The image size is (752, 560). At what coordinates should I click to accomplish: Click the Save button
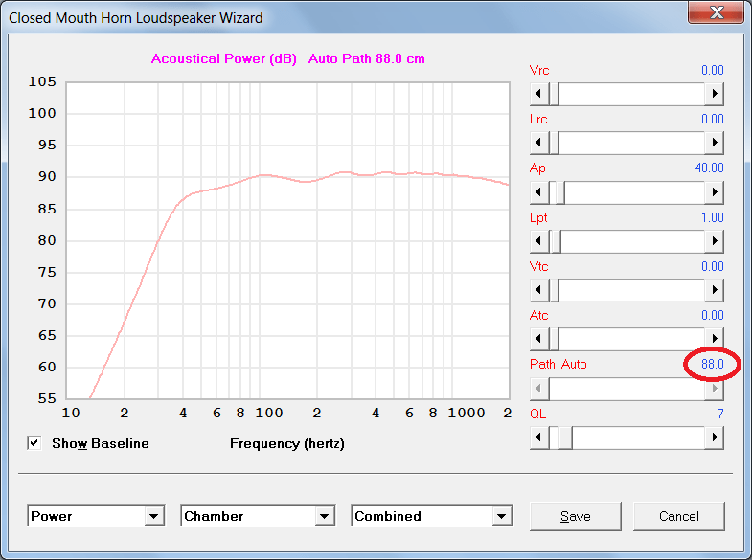[576, 516]
